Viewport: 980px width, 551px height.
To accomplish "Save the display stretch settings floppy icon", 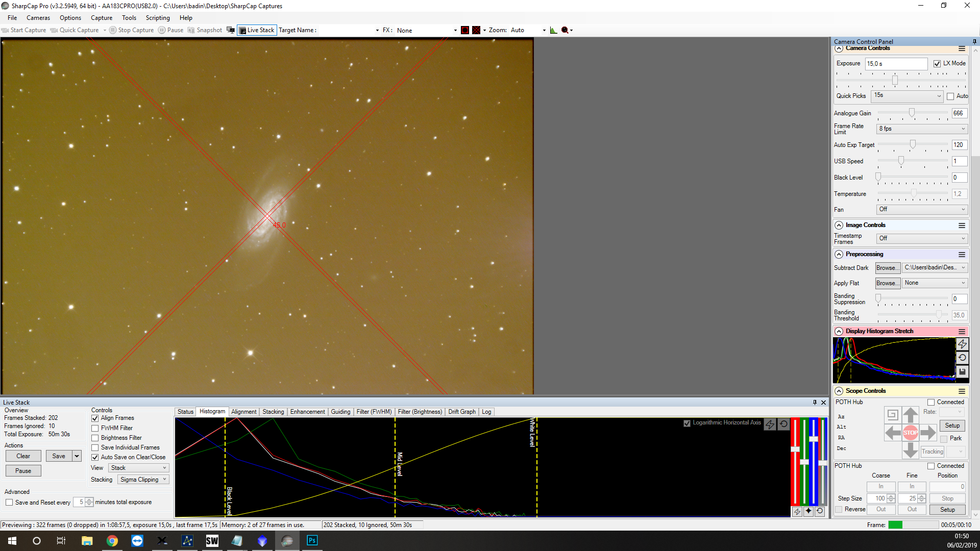I will click(x=962, y=372).
